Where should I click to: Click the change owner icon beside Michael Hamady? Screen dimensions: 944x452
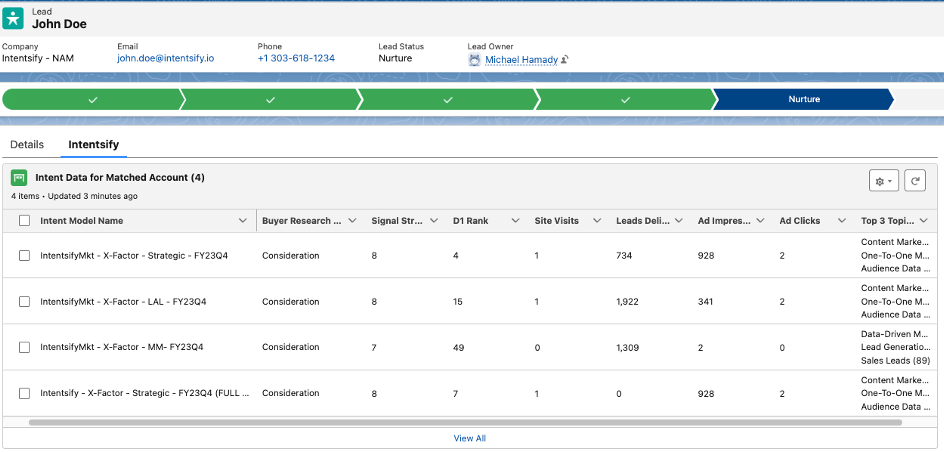565,60
